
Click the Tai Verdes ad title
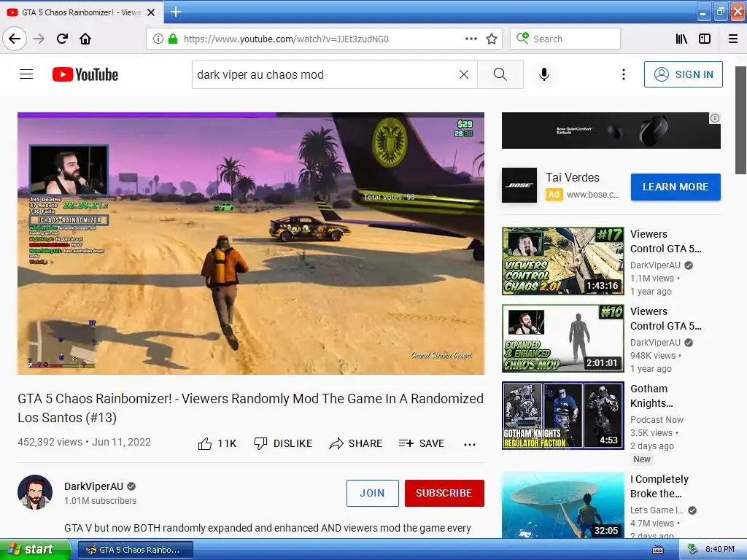point(572,178)
